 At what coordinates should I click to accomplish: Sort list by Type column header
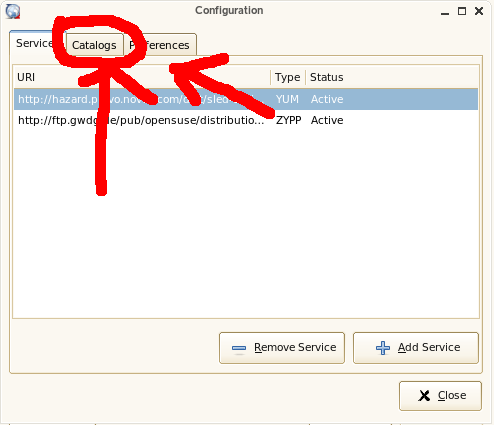pos(288,77)
